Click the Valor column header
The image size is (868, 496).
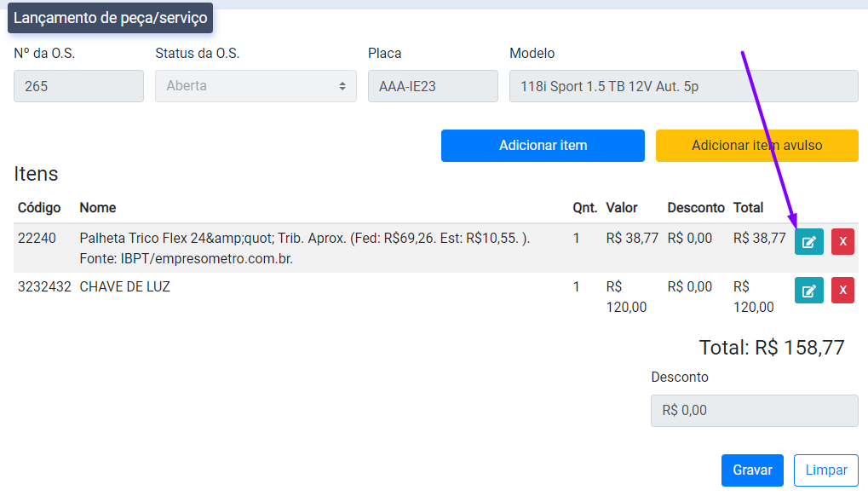tap(622, 208)
